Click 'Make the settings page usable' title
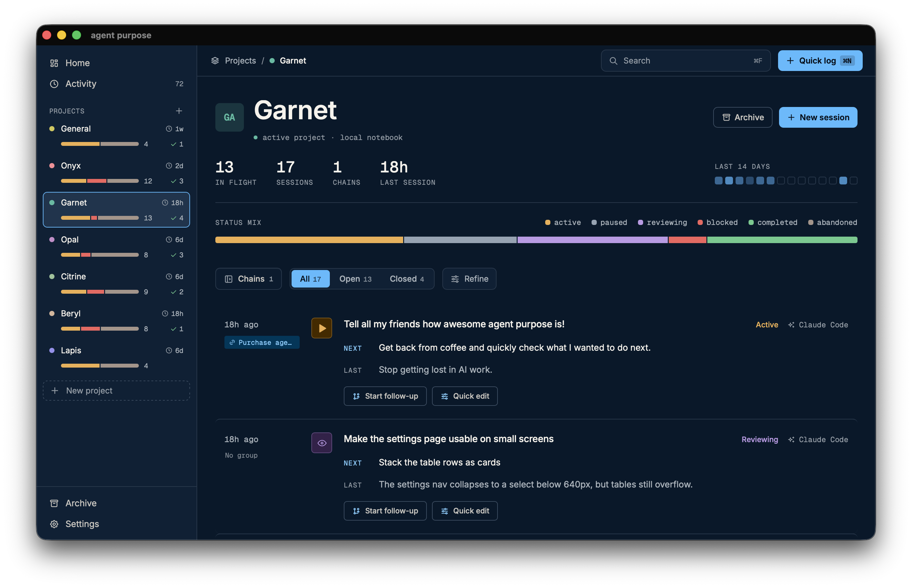The image size is (912, 588). coord(448,439)
